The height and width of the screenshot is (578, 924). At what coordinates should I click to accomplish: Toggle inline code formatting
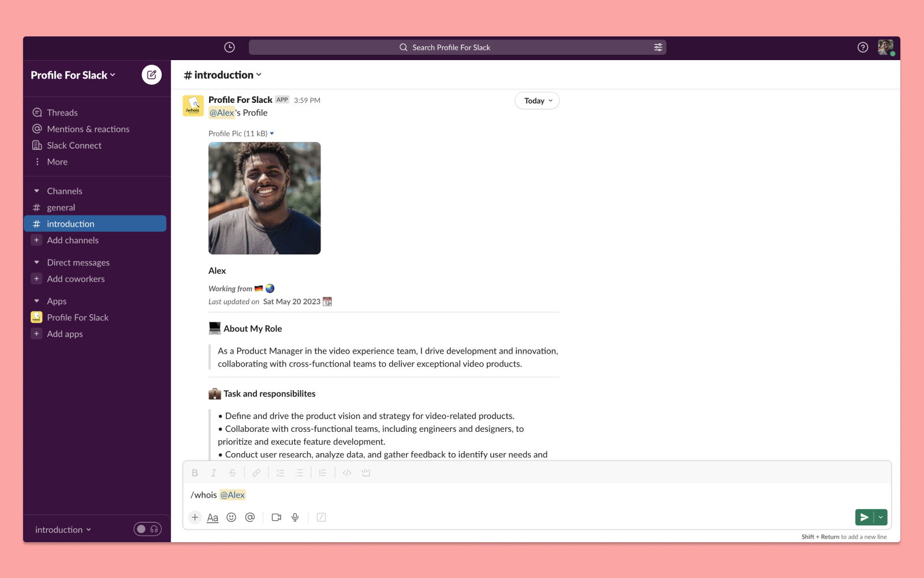347,473
